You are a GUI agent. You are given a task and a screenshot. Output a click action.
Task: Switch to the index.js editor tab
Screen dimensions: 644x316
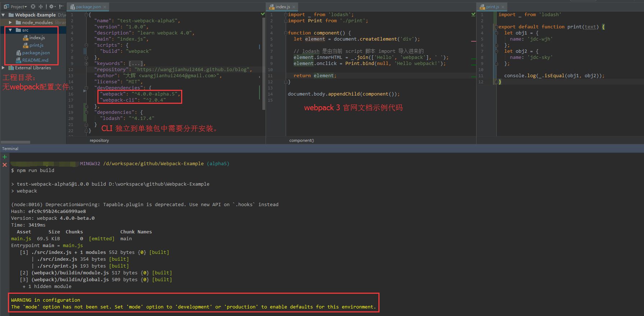pos(282,7)
